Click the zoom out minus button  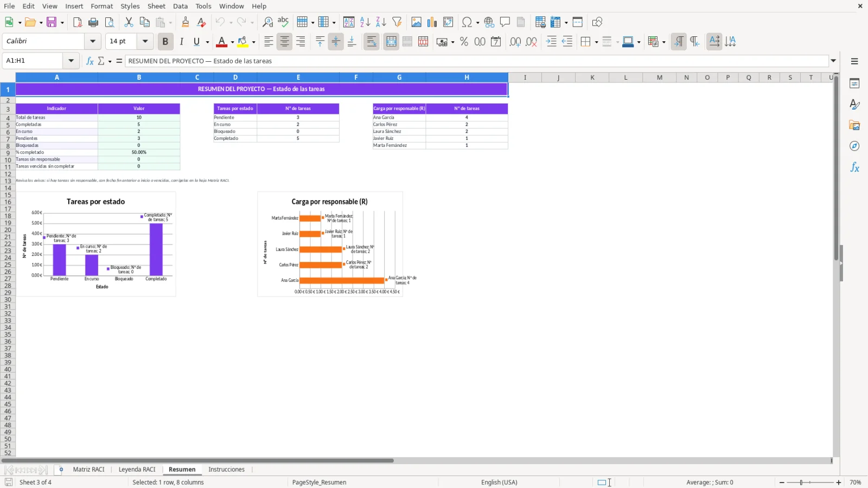coord(782,483)
